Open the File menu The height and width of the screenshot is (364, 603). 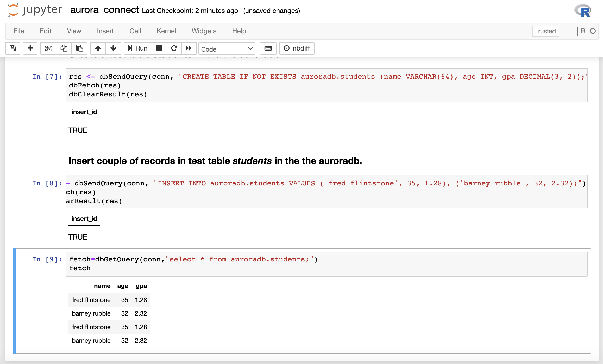coord(19,31)
